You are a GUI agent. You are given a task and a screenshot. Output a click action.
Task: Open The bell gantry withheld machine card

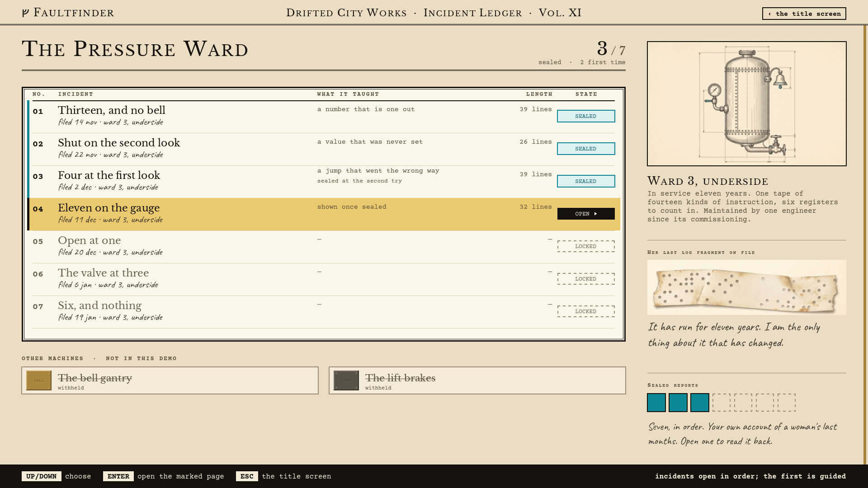click(x=170, y=380)
